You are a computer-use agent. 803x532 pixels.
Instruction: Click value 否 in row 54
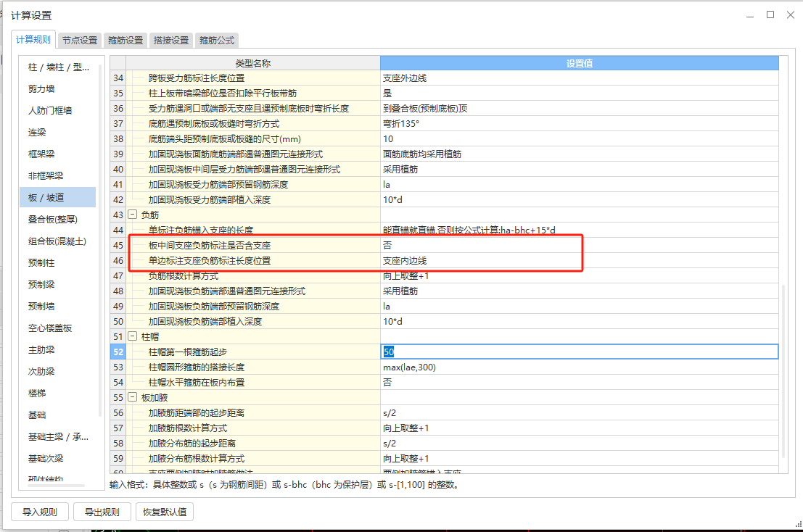[579, 383]
